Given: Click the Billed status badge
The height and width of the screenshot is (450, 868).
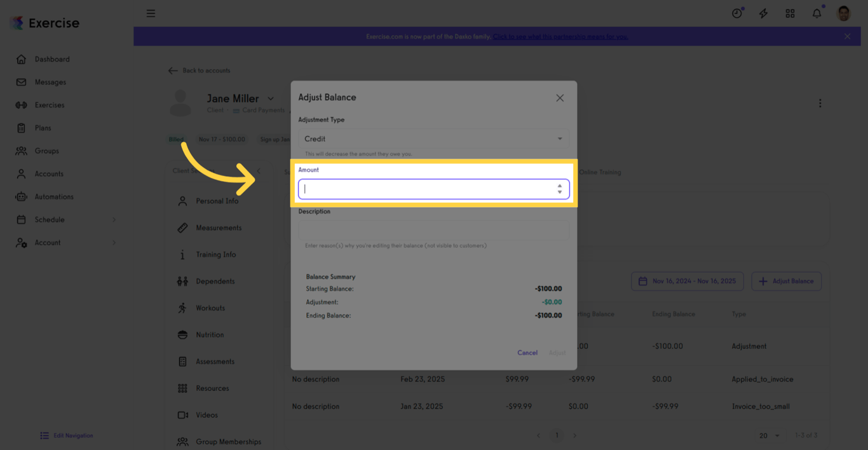Looking at the screenshot, I should pyautogui.click(x=176, y=139).
